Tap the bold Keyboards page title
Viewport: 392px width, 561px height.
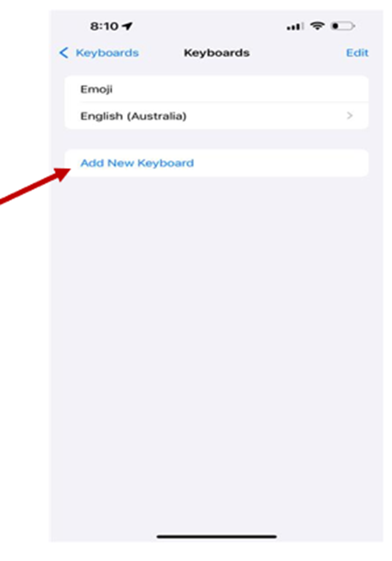[217, 53]
